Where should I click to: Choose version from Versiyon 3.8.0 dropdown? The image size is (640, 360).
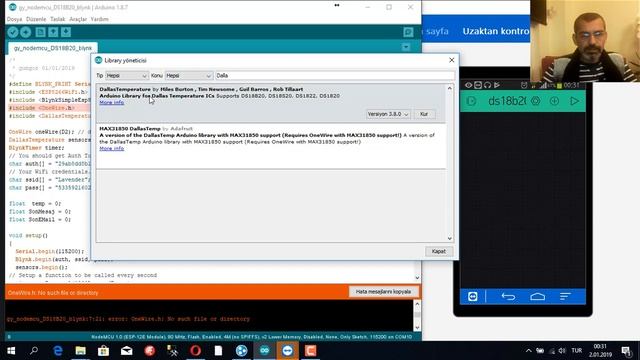tap(388, 114)
